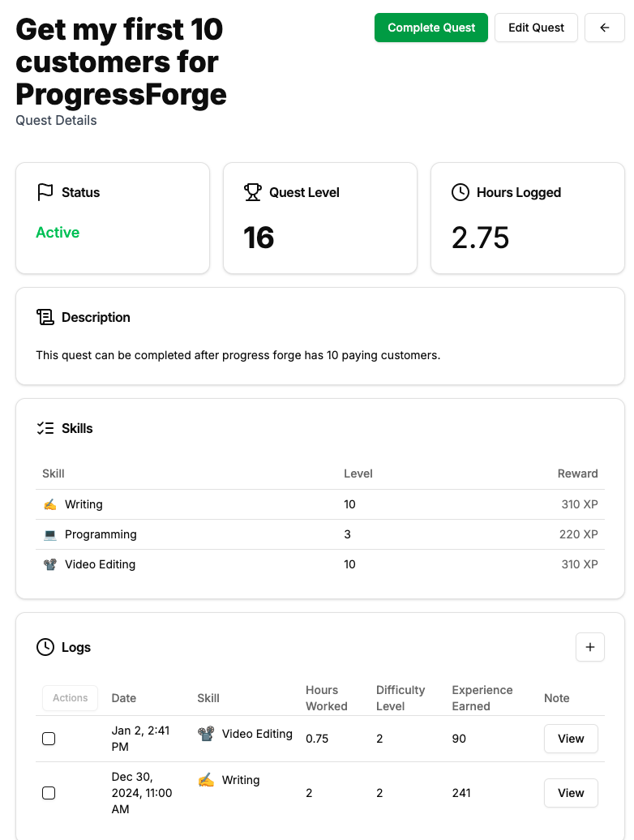The height and width of the screenshot is (840, 634).
Task: Click Writing's 310 XP reward
Action: point(580,504)
